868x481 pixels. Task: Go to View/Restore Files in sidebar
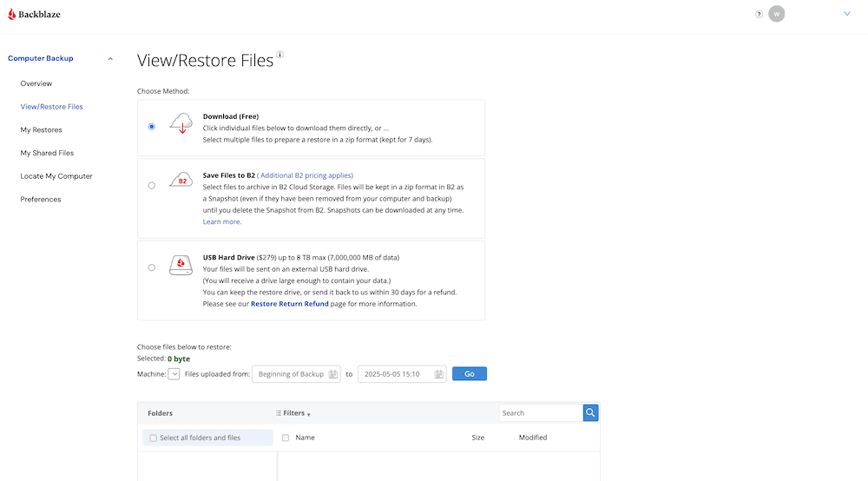click(x=51, y=107)
